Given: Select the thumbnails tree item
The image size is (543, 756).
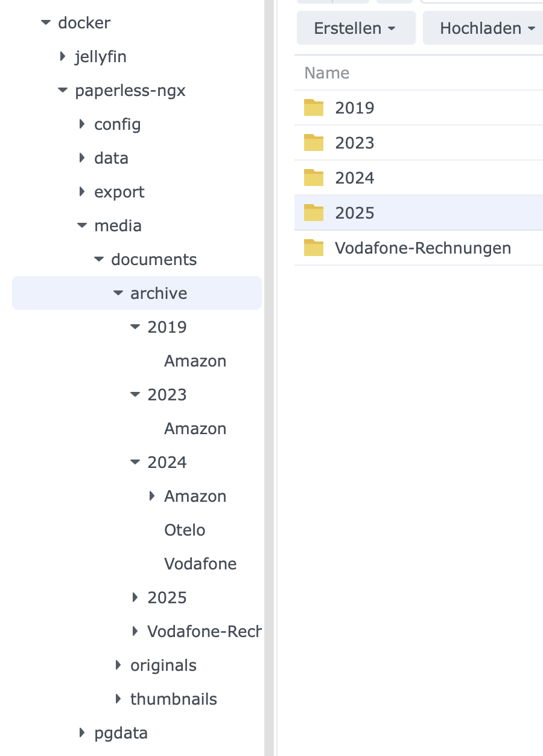Looking at the screenshot, I should tap(174, 699).
